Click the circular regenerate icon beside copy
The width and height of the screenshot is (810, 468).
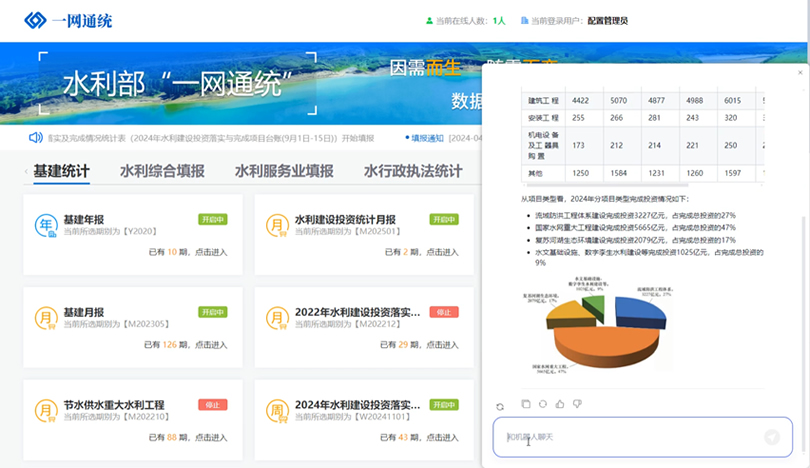[542, 404]
